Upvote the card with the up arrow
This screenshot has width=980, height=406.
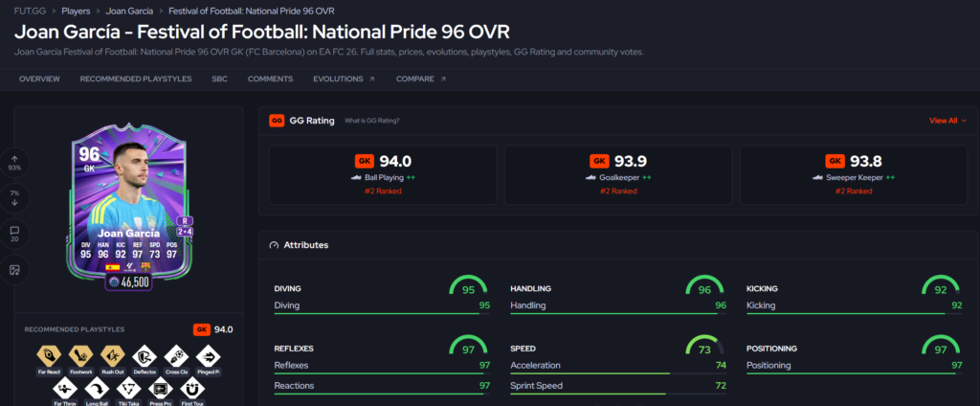pyautogui.click(x=14, y=164)
